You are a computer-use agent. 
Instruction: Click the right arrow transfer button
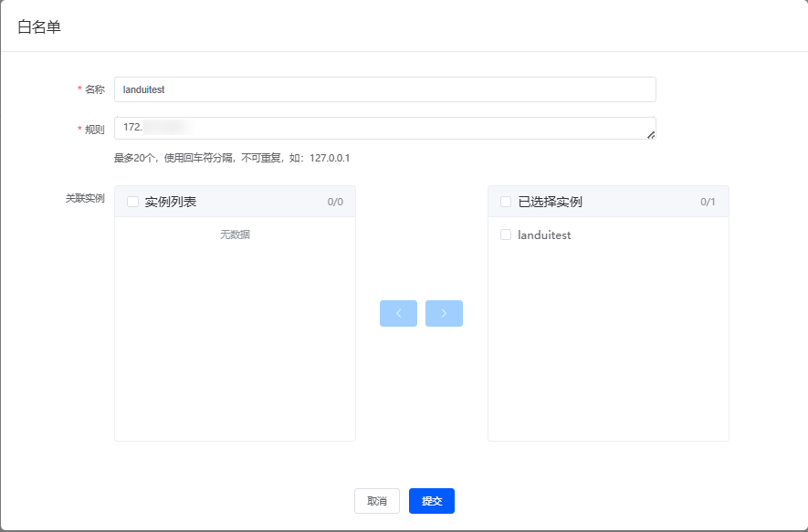444,313
